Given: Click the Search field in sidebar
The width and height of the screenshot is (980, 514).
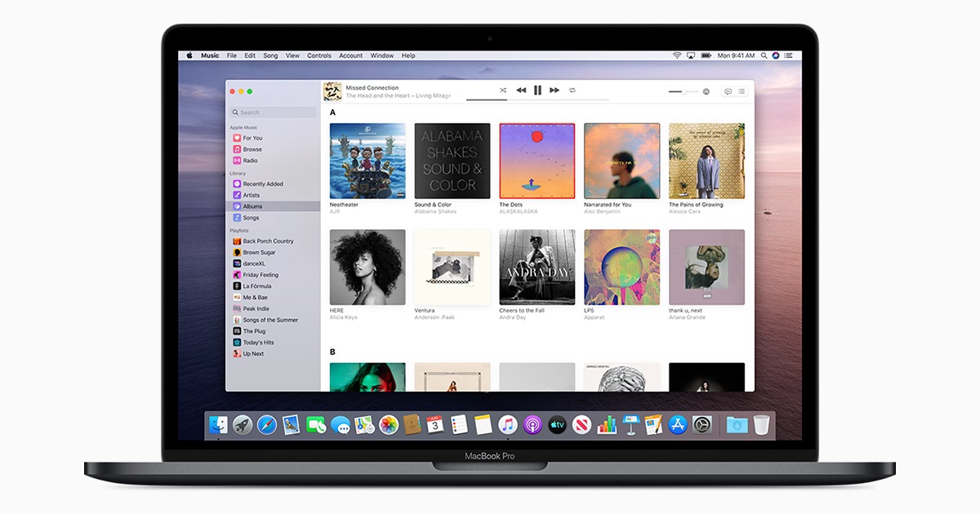Looking at the screenshot, I should pyautogui.click(x=273, y=113).
